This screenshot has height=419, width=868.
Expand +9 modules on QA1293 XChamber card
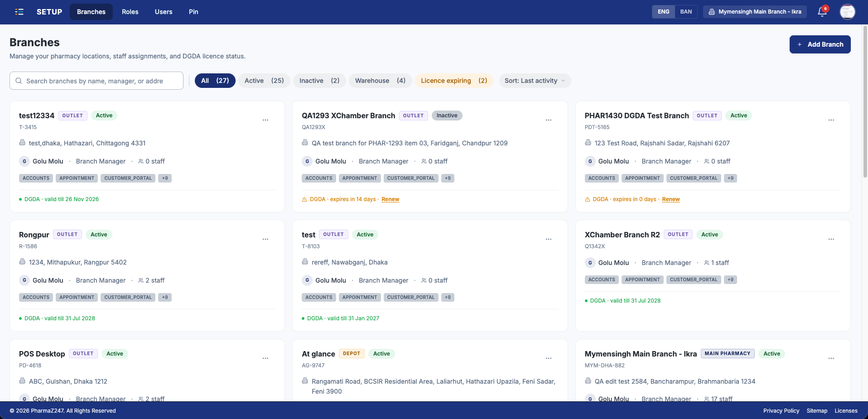click(x=448, y=178)
